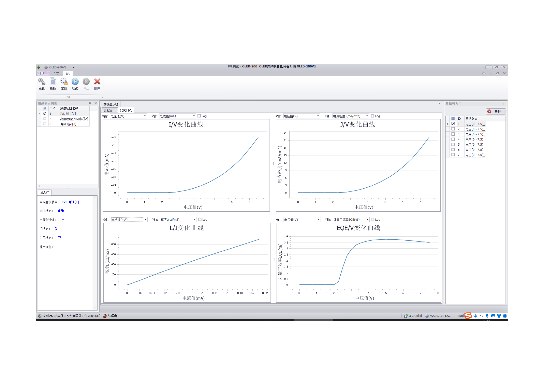Click the red-icon button in the right panel

495,111
